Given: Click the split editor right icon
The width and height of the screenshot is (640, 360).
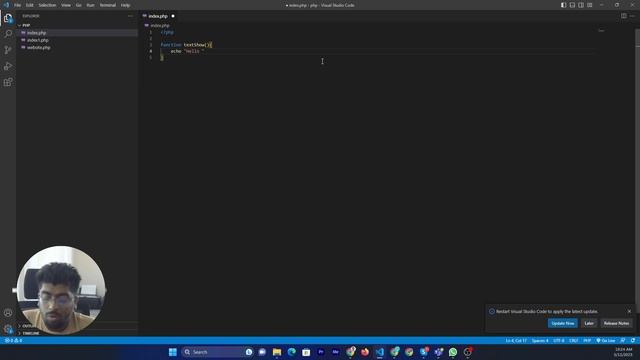Looking at the screenshot, I should 624,16.
